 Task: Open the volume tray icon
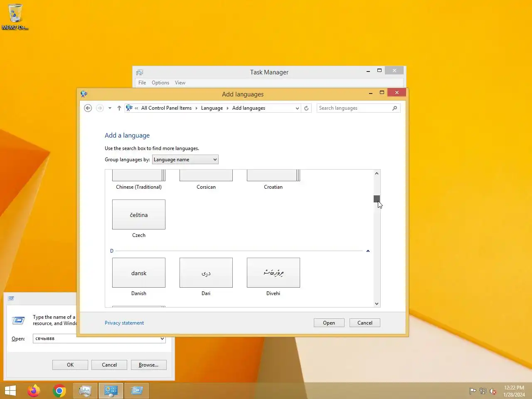pyautogui.click(x=493, y=391)
